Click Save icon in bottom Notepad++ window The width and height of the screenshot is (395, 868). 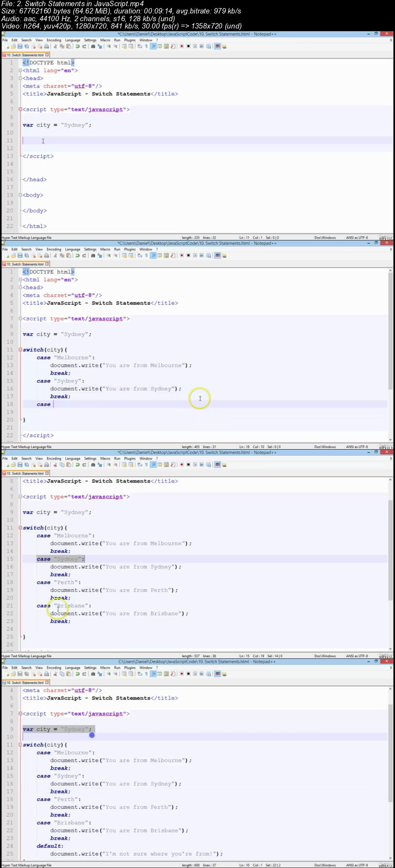click(x=20, y=674)
